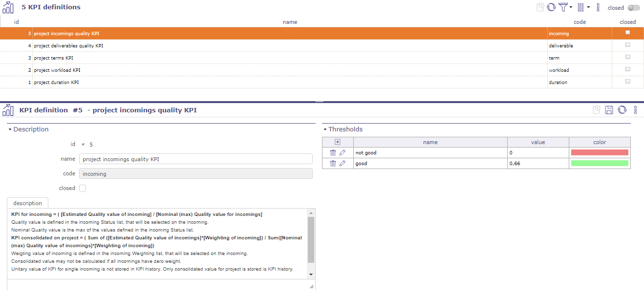Check the closed checkbox for row id 5
The image size is (644, 297).
coord(627,32)
